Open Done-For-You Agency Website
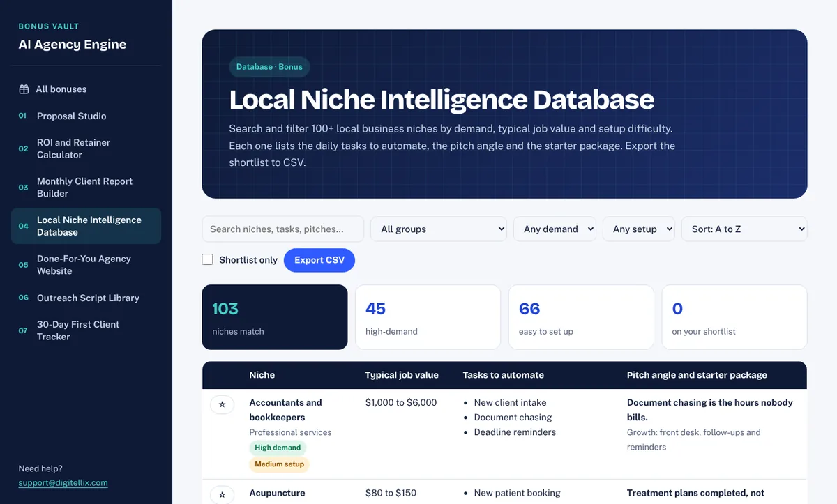The width and height of the screenshot is (837, 504). click(x=86, y=264)
